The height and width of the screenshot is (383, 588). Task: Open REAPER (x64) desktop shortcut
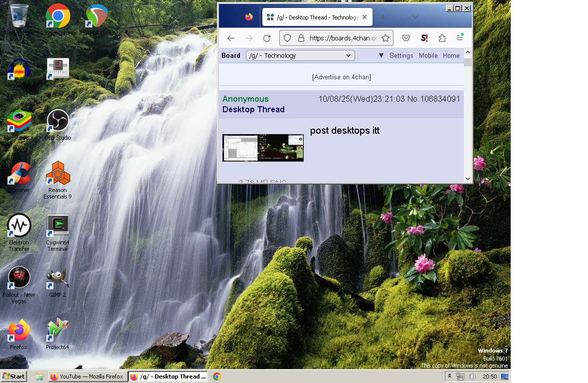click(x=96, y=19)
